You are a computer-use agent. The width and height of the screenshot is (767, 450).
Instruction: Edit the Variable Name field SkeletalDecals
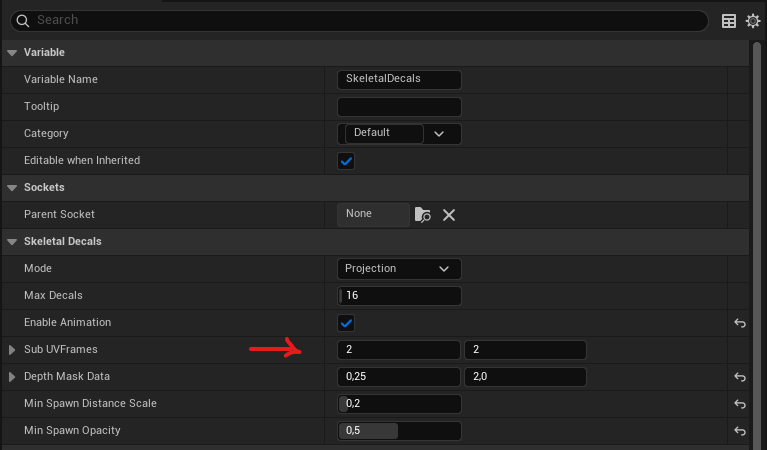(399, 80)
